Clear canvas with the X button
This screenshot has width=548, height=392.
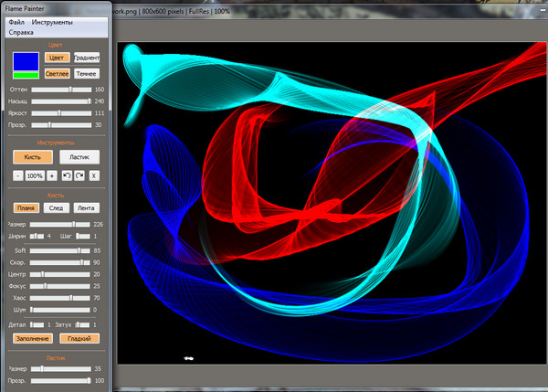pyautogui.click(x=94, y=175)
